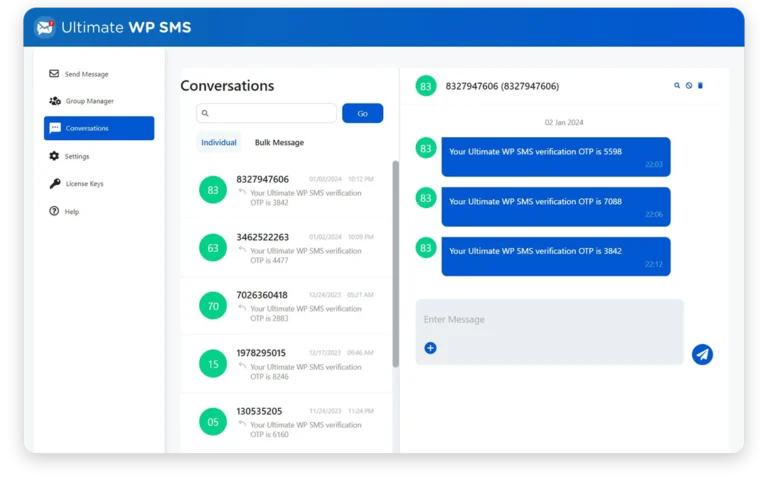Click the conversation list scrollbar

[x=396, y=264]
